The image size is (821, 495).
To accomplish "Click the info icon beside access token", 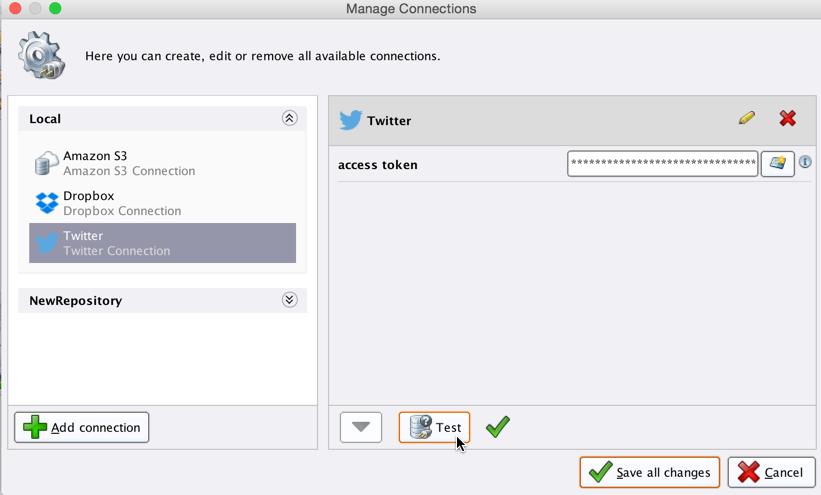I will pyautogui.click(x=805, y=162).
